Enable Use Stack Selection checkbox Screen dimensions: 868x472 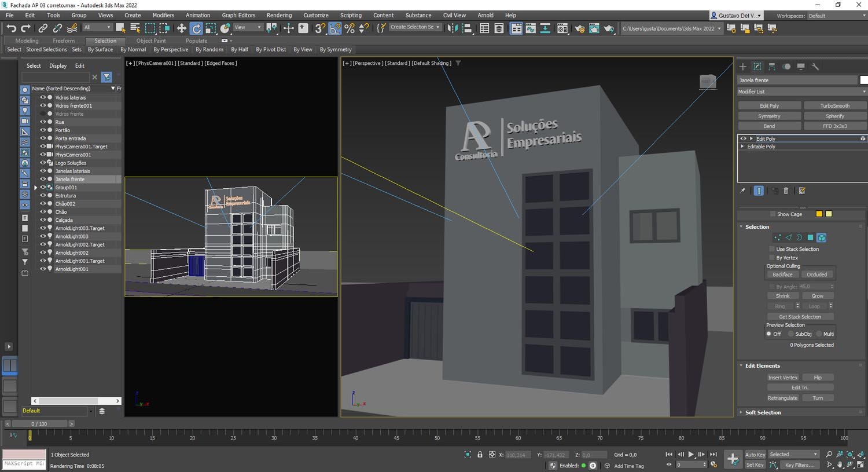pos(772,249)
